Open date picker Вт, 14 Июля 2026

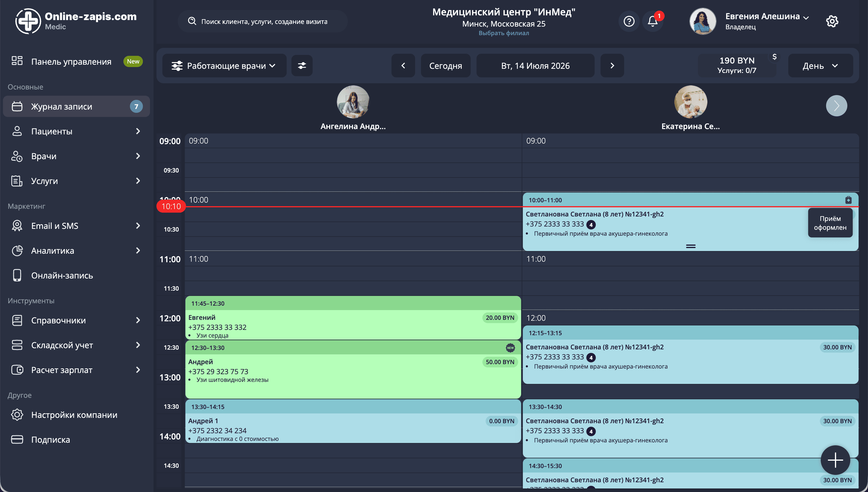coord(535,66)
